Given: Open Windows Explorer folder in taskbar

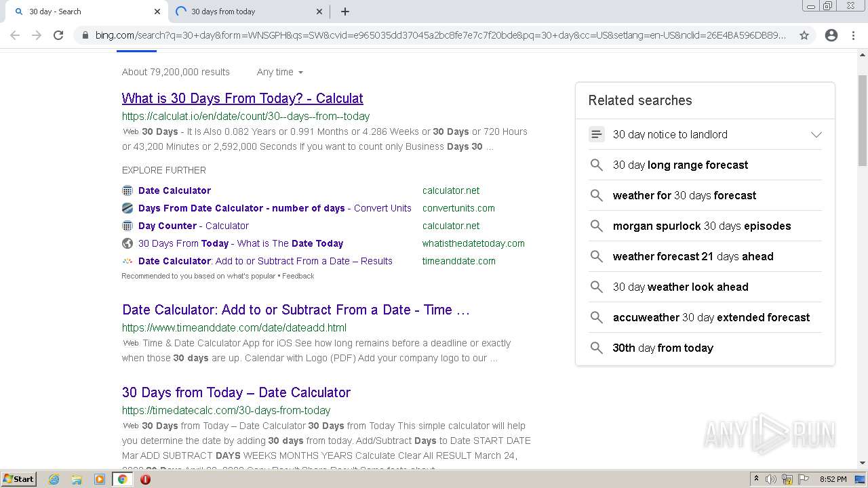Looking at the screenshot, I should coord(77,479).
